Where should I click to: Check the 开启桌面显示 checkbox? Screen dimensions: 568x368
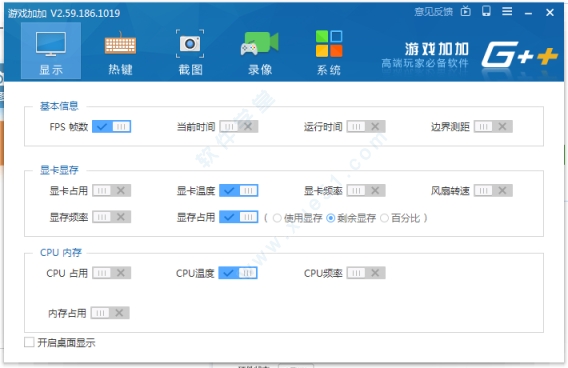[x=29, y=342]
